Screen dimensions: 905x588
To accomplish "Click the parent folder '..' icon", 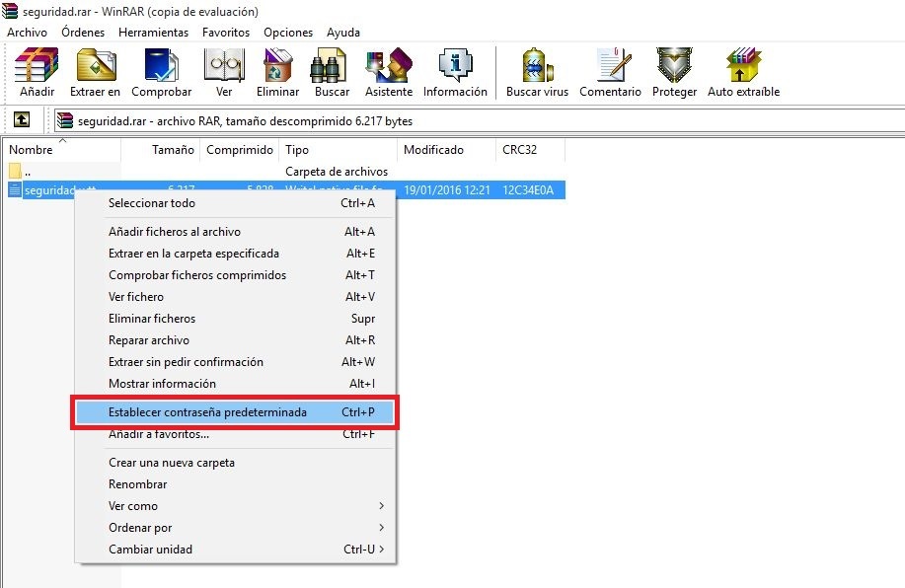I will [15, 171].
